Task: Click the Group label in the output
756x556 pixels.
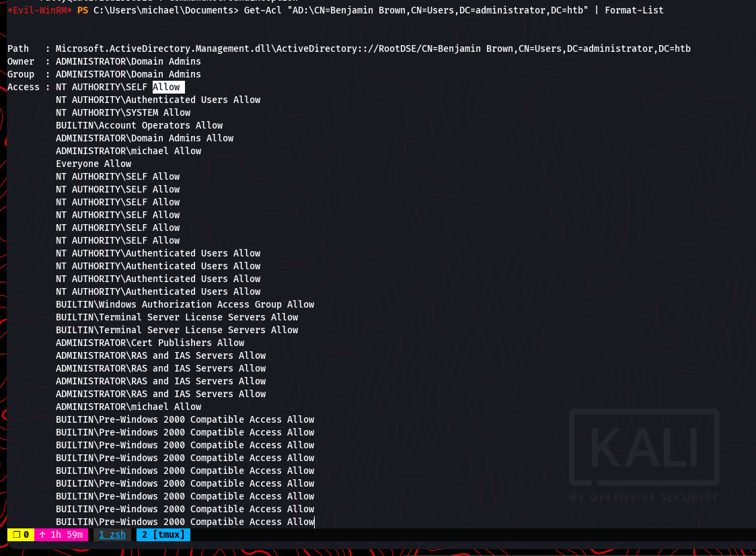Action: tap(21, 74)
